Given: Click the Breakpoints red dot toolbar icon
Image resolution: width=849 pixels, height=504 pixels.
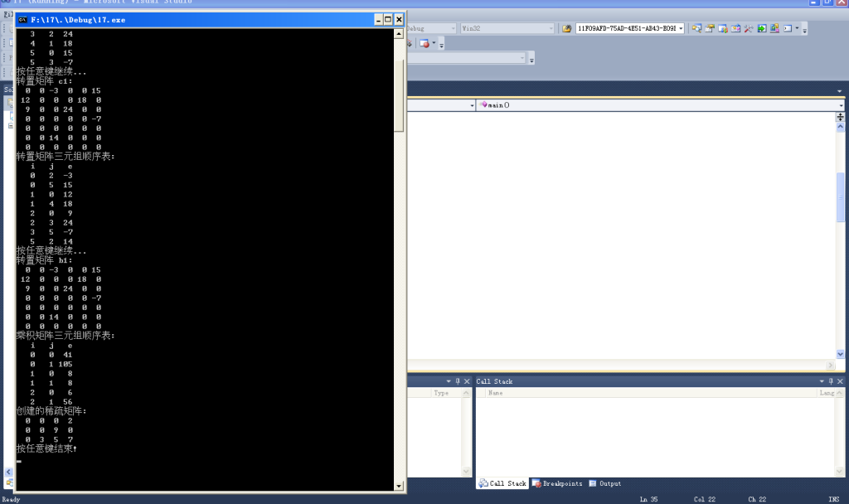Looking at the screenshot, I should pyautogui.click(x=424, y=43).
